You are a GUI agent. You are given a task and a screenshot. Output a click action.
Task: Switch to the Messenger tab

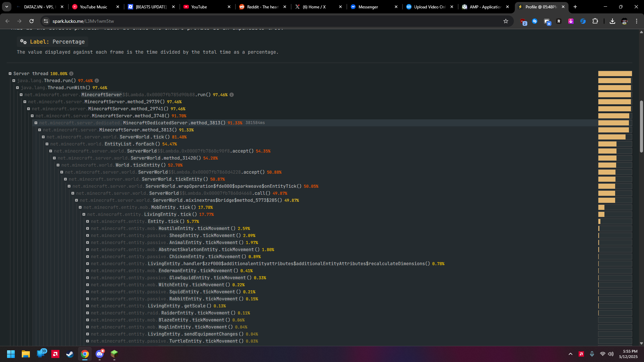(x=368, y=7)
